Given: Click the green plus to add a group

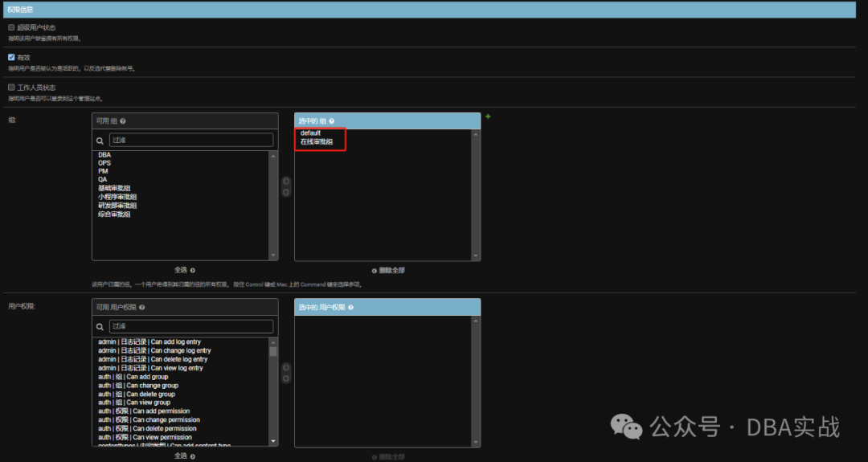Looking at the screenshot, I should tap(488, 117).
